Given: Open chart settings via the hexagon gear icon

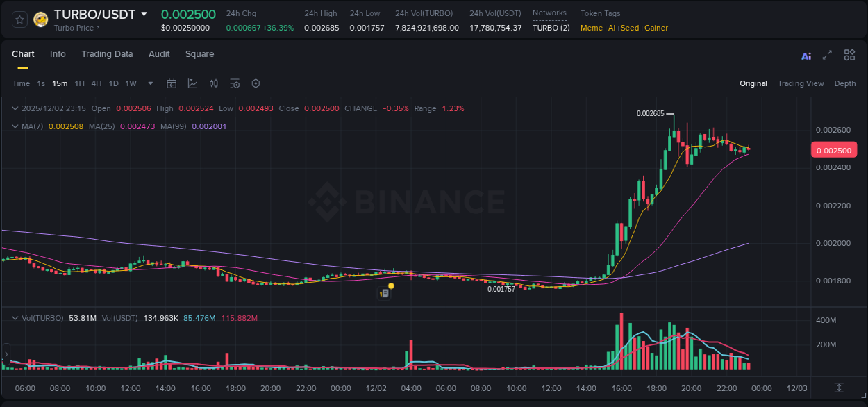Looking at the screenshot, I should (255, 83).
